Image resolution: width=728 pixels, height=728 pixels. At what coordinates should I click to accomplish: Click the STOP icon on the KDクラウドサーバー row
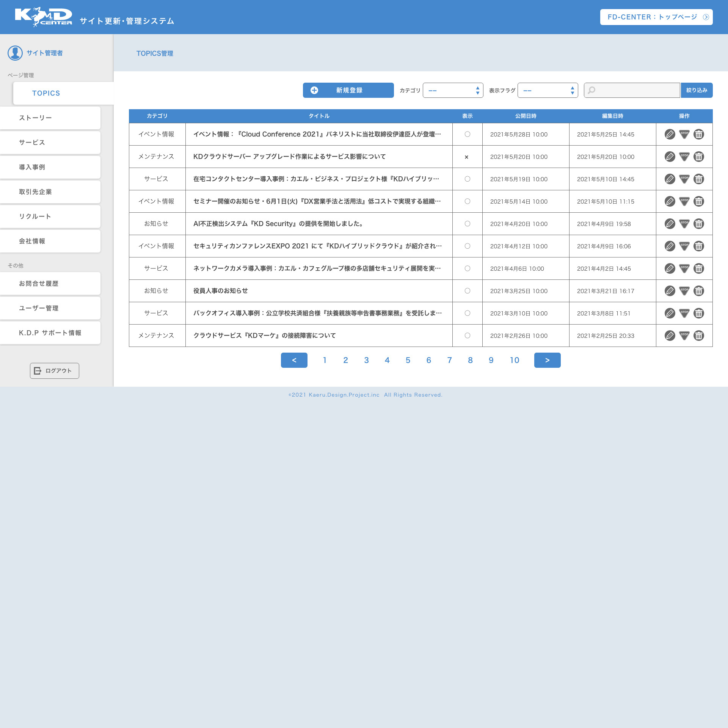point(684,157)
